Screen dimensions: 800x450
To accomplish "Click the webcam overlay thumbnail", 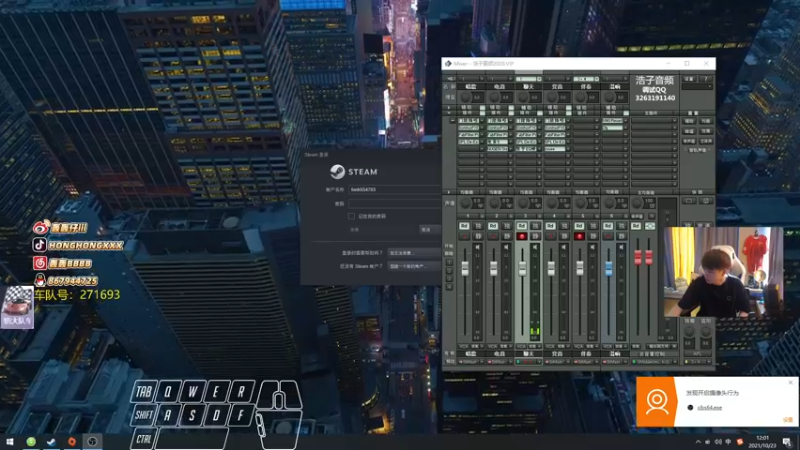I will coord(723,272).
